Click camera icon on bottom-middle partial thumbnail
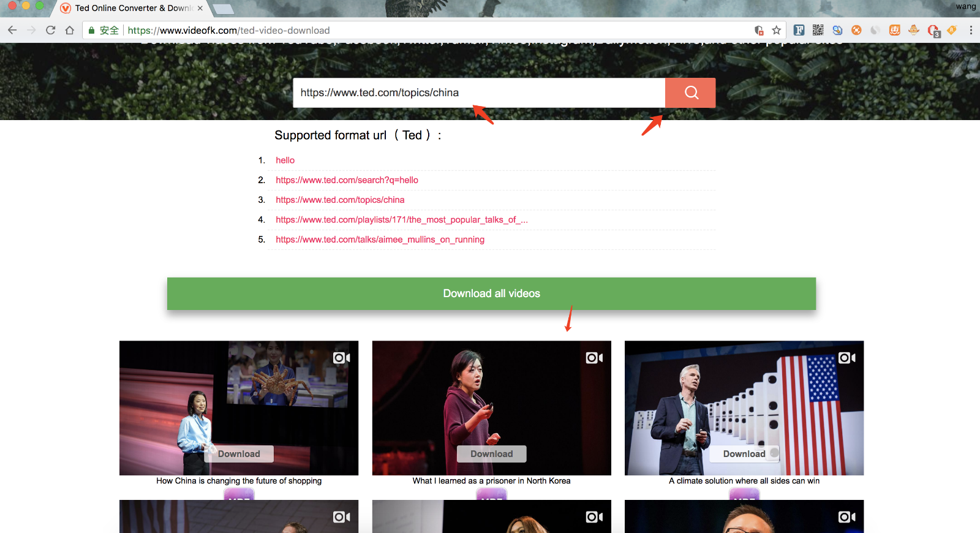The width and height of the screenshot is (980, 533). click(594, 517)
